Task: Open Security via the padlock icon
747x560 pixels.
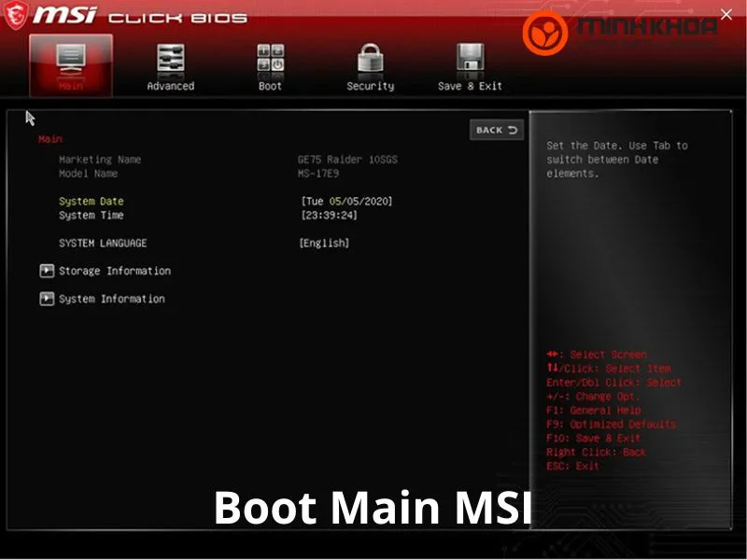Action: [371, 59]
